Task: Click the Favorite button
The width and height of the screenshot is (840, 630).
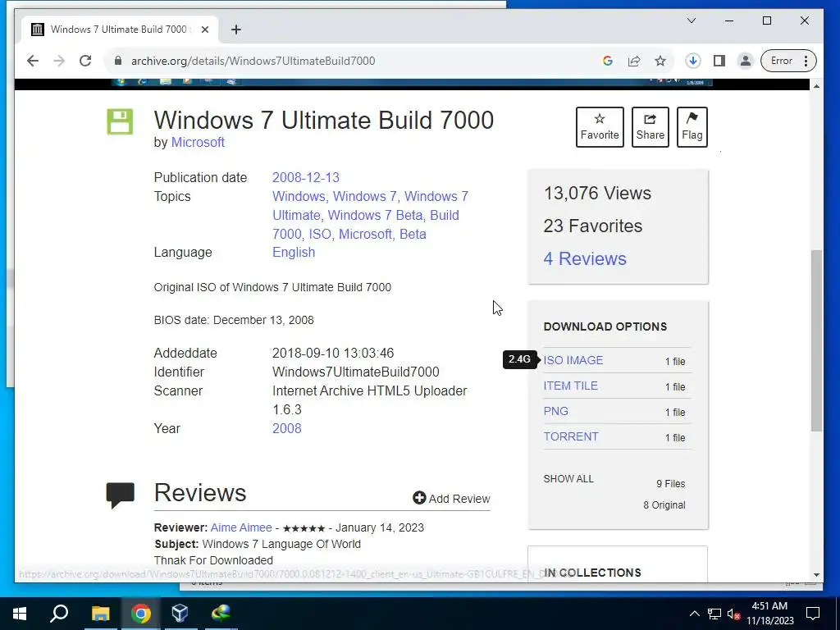Action: point(600,127)
